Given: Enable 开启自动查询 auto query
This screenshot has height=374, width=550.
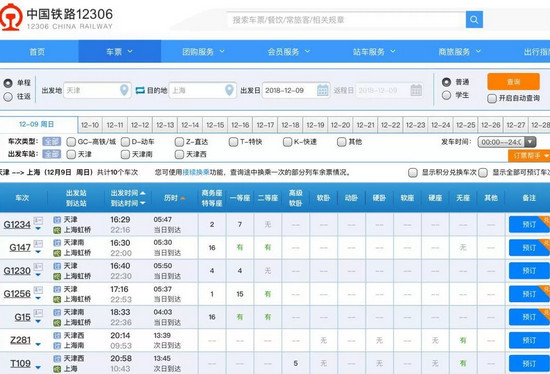Looking at the screenshot, I should point(492,98).
